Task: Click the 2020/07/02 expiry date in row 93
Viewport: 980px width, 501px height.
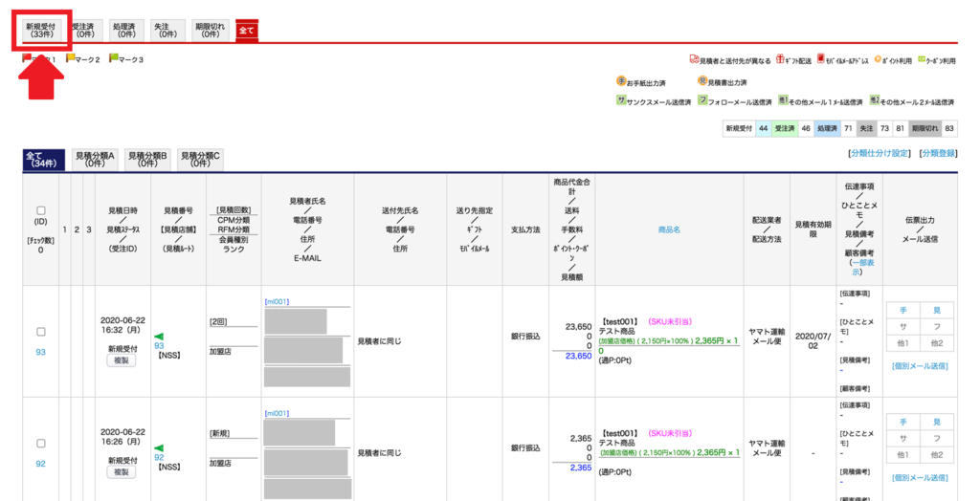Action: (x=813, y=340)
